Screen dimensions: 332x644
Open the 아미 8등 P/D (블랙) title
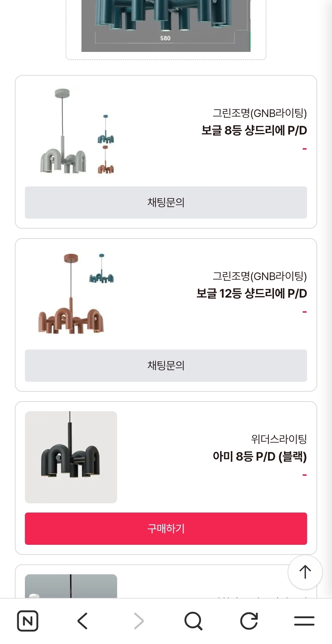259,457
